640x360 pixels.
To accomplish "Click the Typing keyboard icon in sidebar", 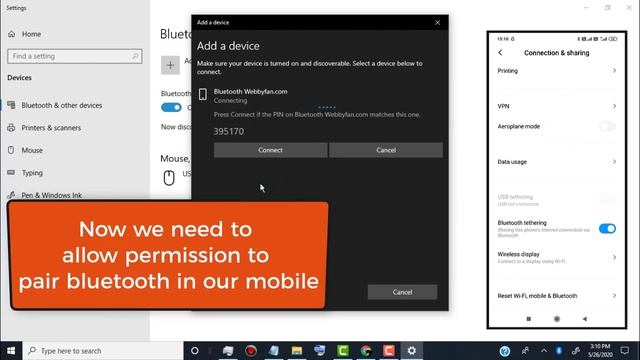I will tap(11, 172).
